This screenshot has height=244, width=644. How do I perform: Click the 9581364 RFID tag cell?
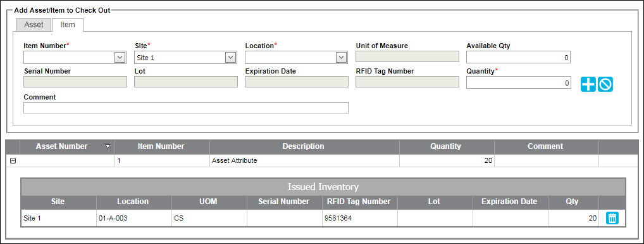tap(359, 218)
